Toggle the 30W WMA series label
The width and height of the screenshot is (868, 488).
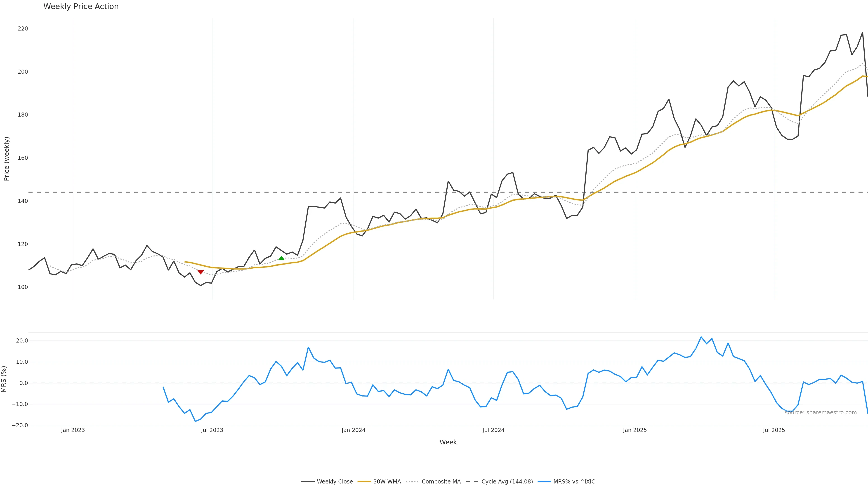[x=387, y=482]
